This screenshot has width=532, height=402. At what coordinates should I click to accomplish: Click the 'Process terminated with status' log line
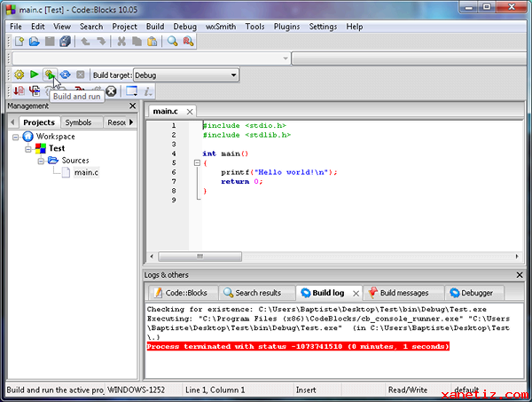[298, 347]
